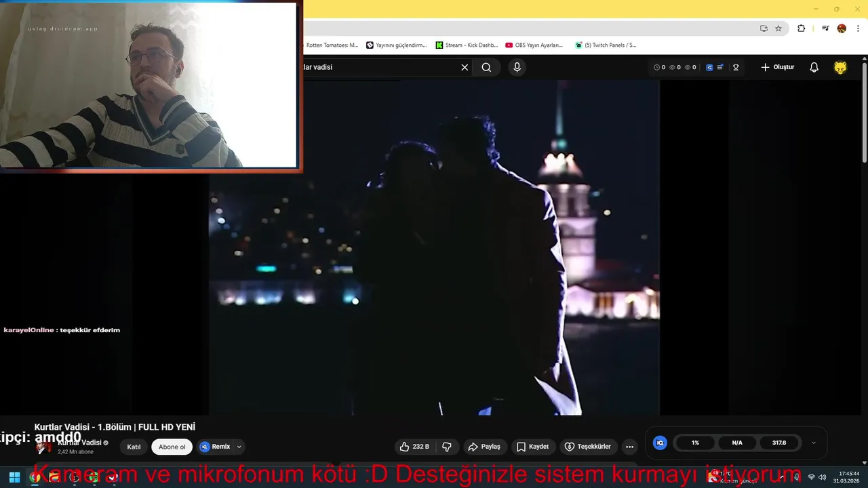Click the YouTube search magnifier button
868x488 pixels.
[486, 67]
